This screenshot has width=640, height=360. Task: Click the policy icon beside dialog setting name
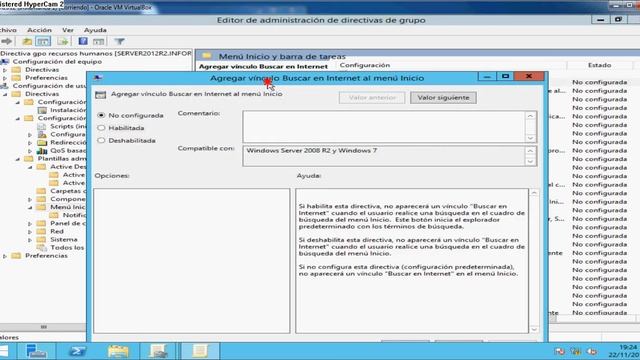(x=100, y=95)
